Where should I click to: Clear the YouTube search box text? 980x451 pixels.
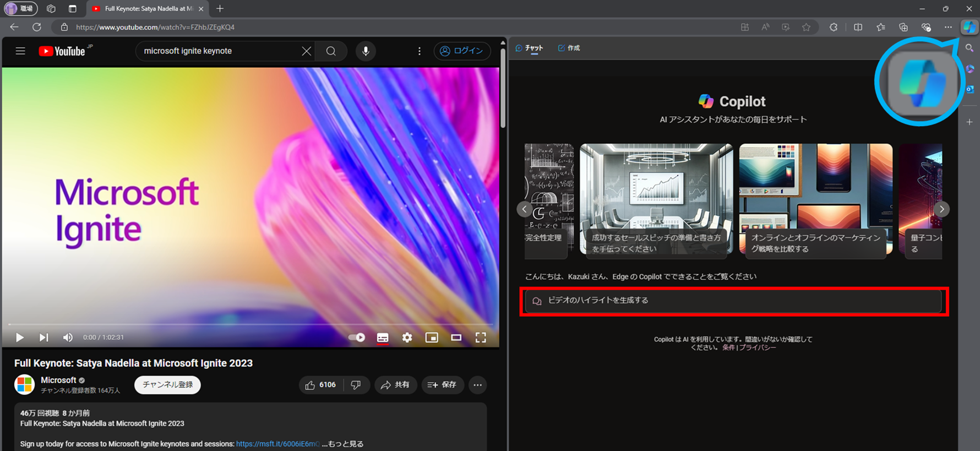(307, 51)
